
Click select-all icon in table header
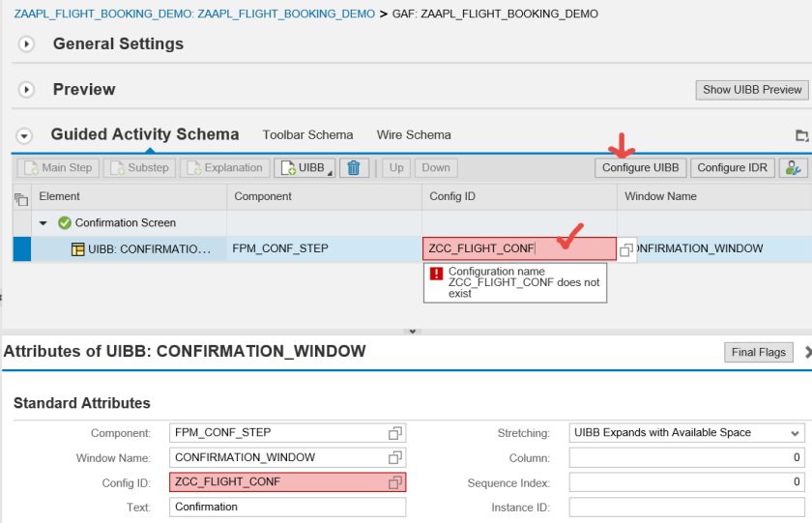click(21, 198)
